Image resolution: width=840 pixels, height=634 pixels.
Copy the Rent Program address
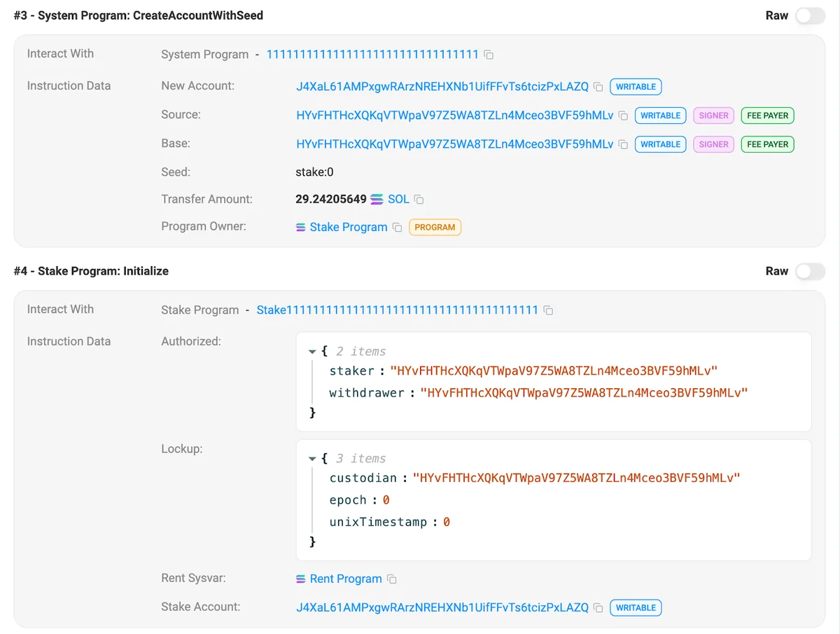coord(392,579)
